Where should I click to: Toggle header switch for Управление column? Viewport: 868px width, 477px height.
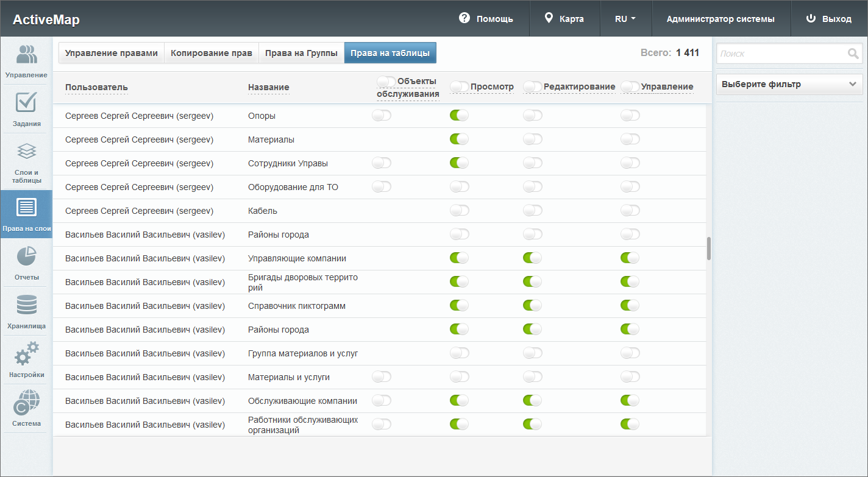(630, 87)
